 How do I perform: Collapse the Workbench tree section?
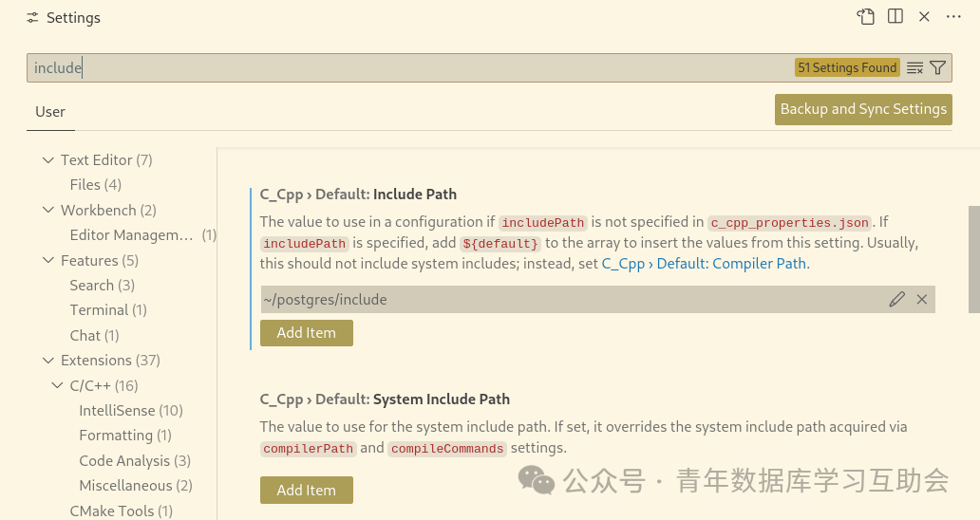[48, 211]
